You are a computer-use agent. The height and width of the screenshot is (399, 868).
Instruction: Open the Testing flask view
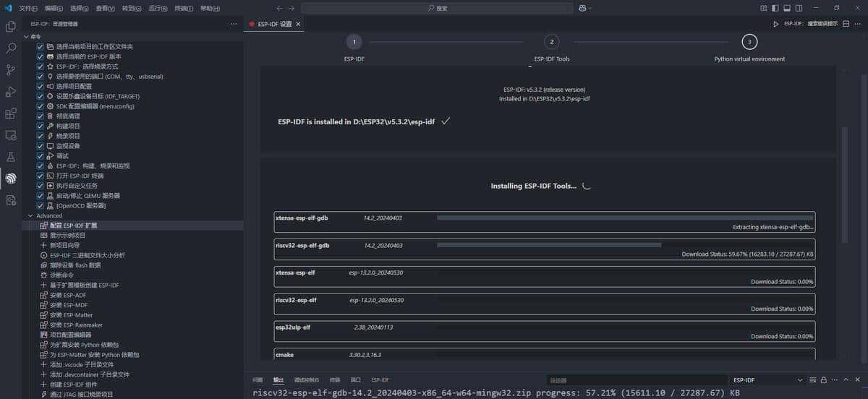11,157
